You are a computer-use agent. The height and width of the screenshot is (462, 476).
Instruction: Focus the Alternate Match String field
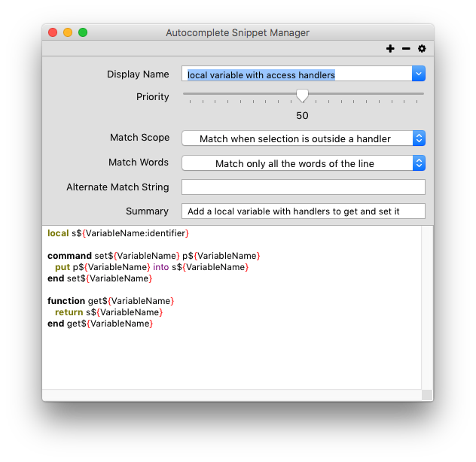pyautogui.click(x=304, y=187)
